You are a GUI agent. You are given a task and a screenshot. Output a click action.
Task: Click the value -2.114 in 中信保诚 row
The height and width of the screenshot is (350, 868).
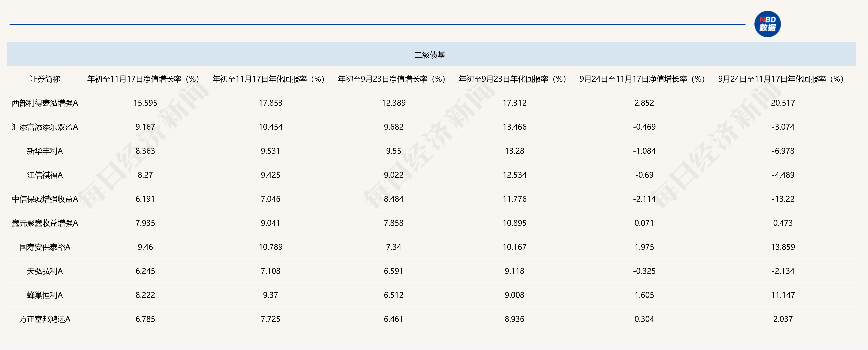pos(644,199)
